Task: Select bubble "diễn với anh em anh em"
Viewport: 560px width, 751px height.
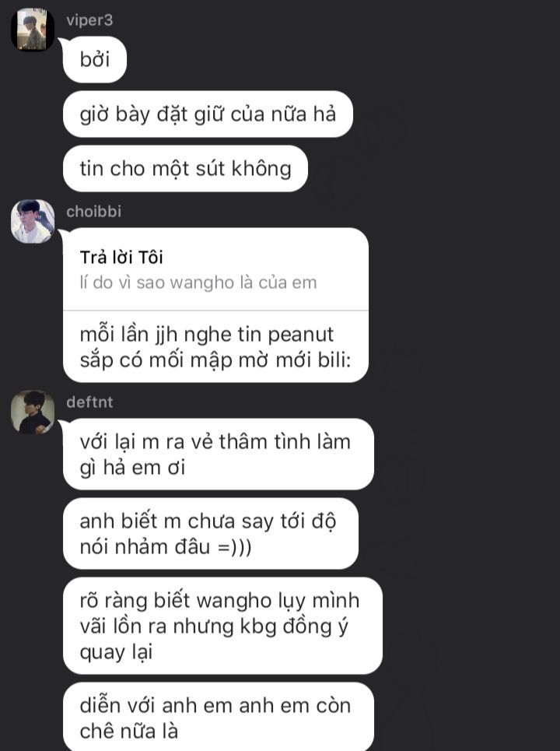Action: coord(219,717)
